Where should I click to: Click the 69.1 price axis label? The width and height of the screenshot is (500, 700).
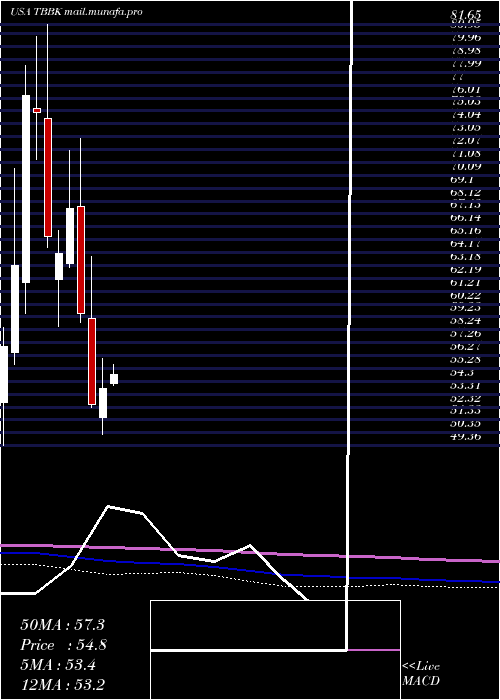tap(462, 179)
